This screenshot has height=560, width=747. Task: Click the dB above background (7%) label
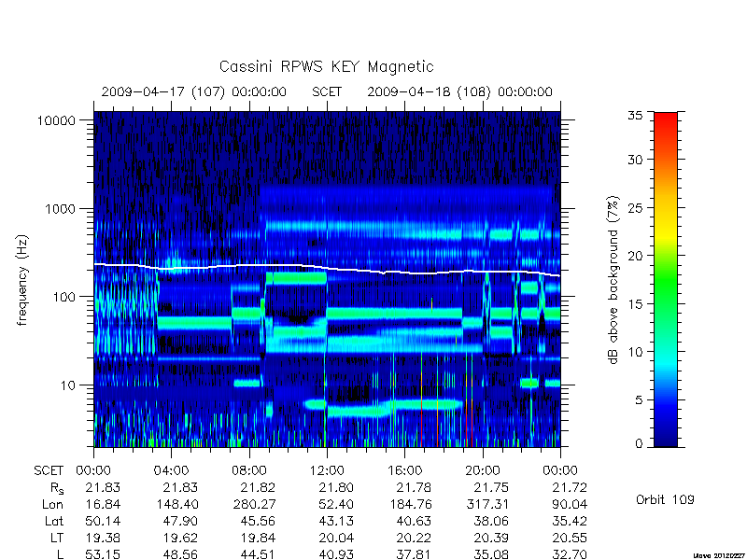(613, 280)
